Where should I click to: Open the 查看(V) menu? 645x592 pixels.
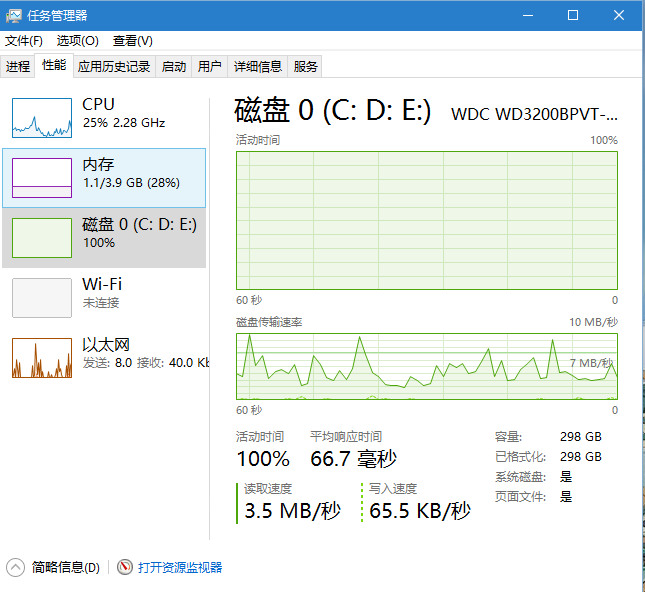(x=132, y=41)
